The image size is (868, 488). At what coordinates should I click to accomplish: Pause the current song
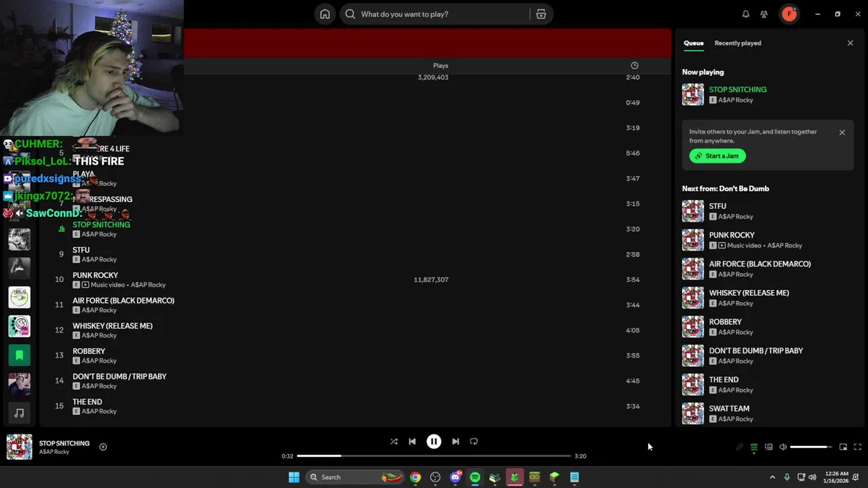[434, 441]
